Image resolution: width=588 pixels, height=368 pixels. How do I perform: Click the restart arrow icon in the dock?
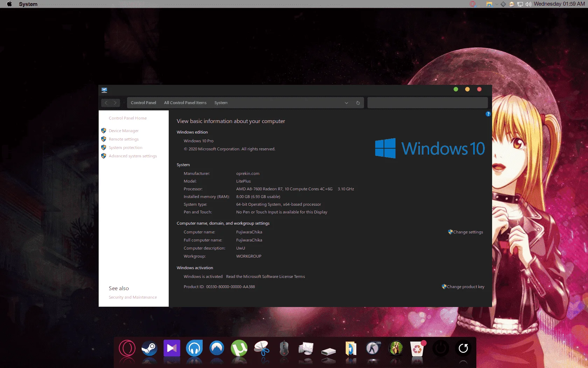[463, 348]
